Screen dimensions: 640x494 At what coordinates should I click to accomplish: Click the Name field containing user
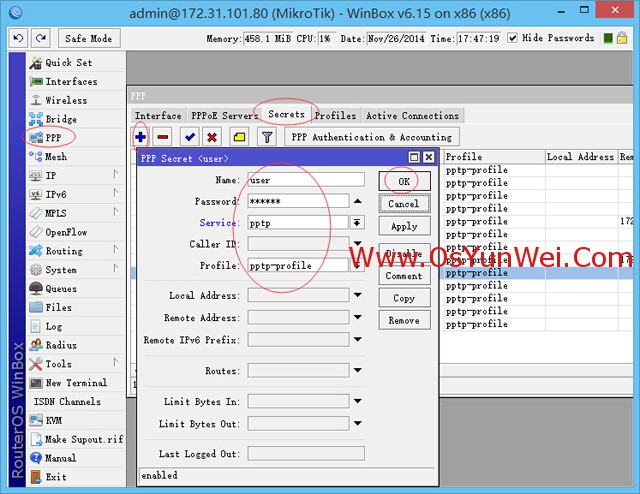pyautogui.click(x=306, y=180)
